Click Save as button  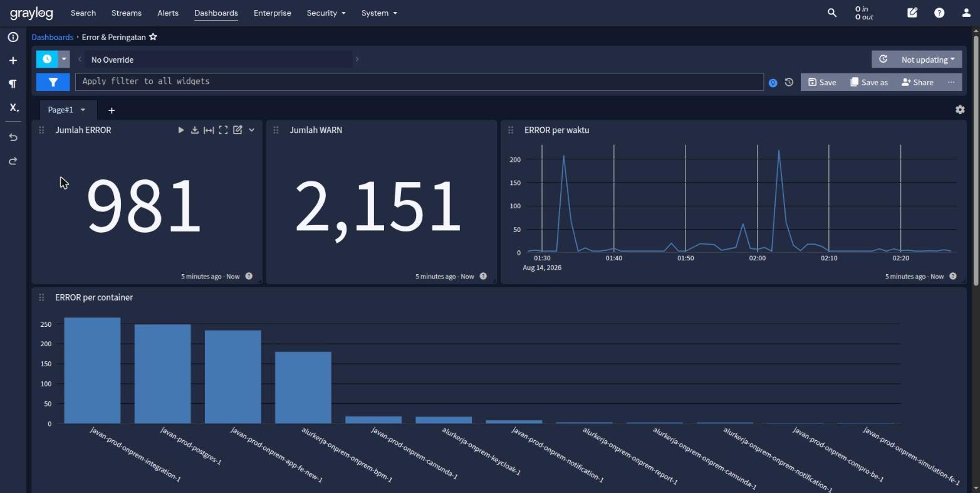coord(869,82)
